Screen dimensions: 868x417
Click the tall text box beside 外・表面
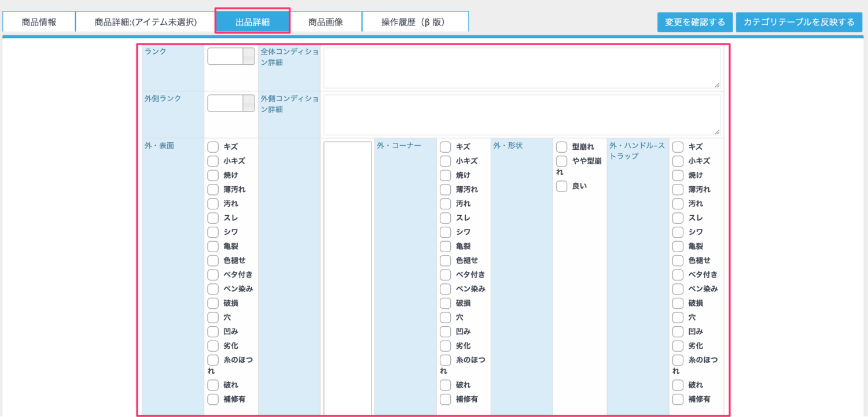tap(347, 278)
